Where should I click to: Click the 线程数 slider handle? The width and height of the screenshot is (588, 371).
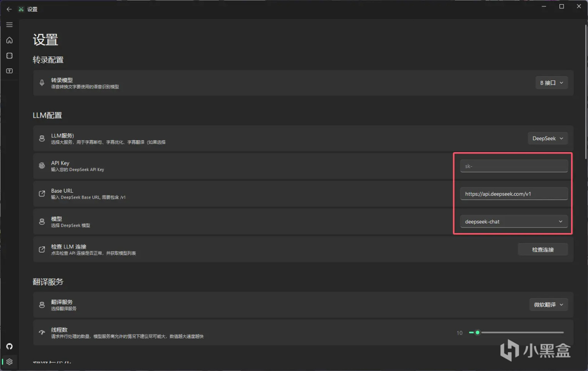tap(478, 332)
